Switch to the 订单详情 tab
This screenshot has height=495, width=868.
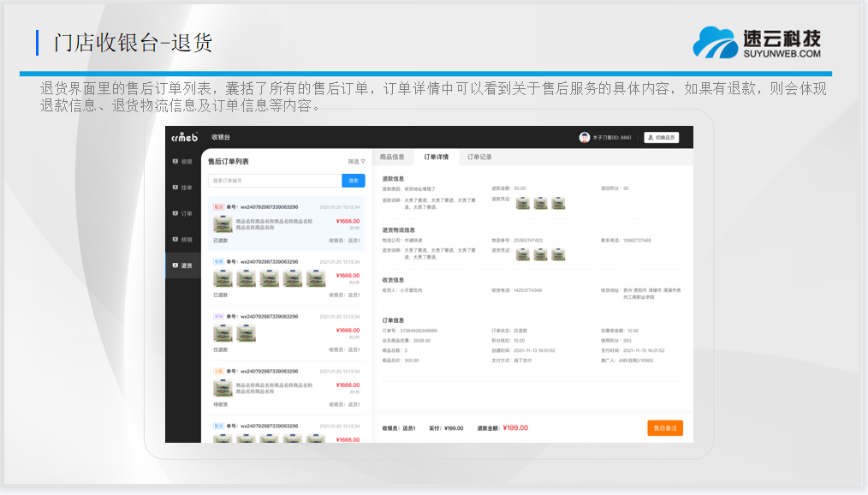point(436,158)
